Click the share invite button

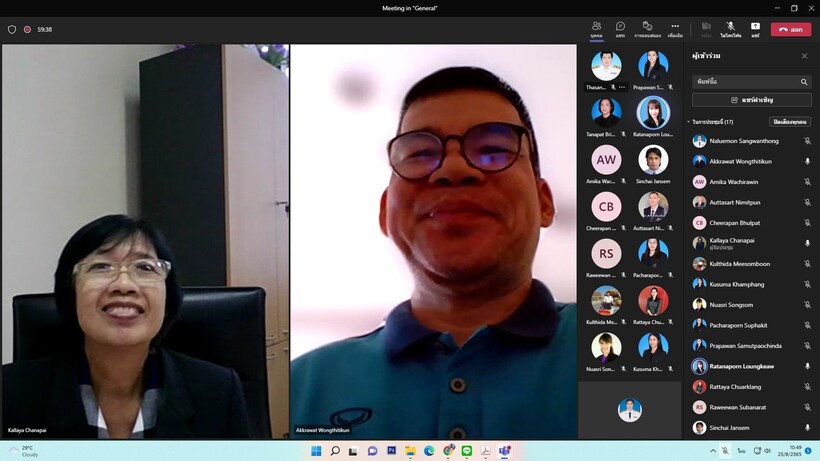coord(752,100)
